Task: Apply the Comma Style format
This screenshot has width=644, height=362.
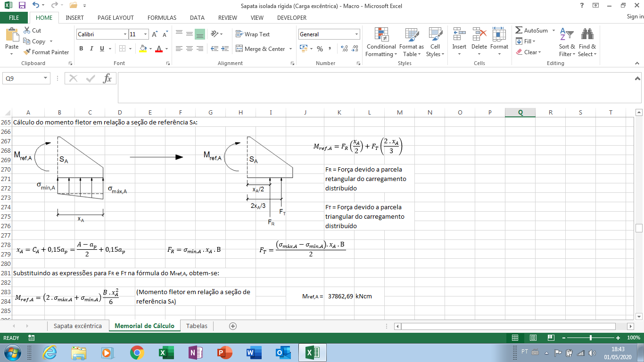Action: [330, 49]
